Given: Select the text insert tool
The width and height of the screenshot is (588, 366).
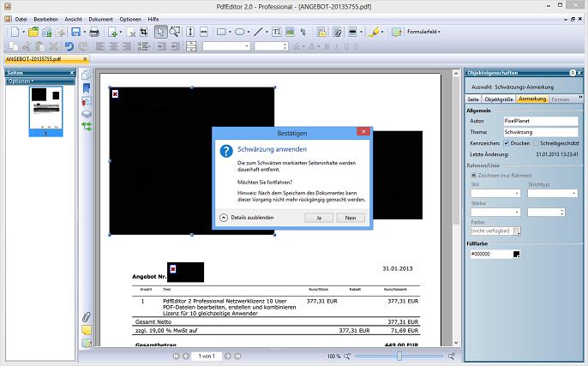Looking at the screenshot, I should 276,33.
